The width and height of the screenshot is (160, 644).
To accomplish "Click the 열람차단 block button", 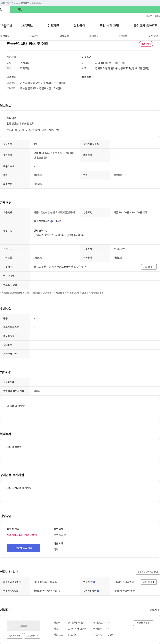I will tap(32, 636).
